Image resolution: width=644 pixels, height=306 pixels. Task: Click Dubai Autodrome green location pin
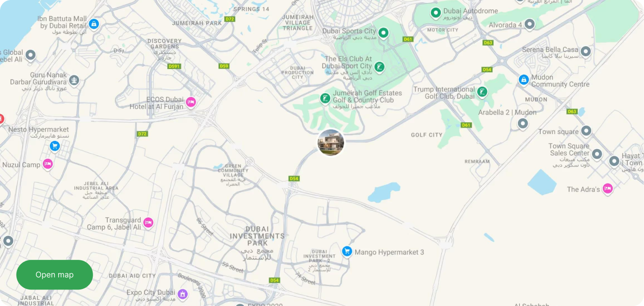[435, 12]
